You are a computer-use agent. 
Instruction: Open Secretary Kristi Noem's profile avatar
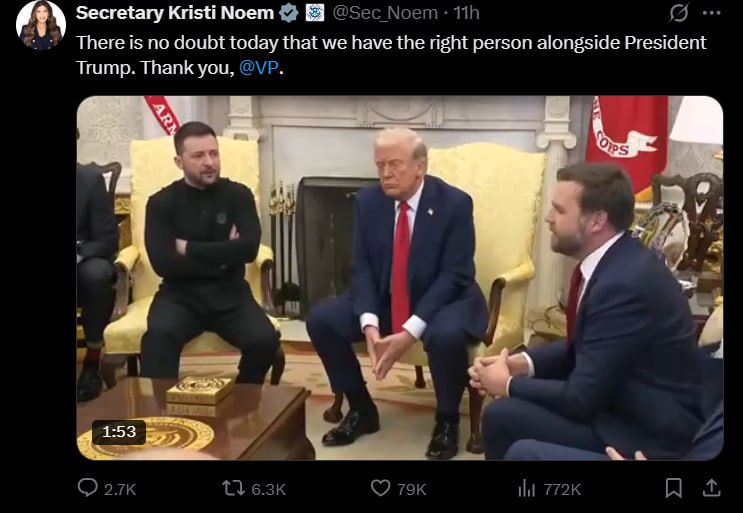click(41, 25)
